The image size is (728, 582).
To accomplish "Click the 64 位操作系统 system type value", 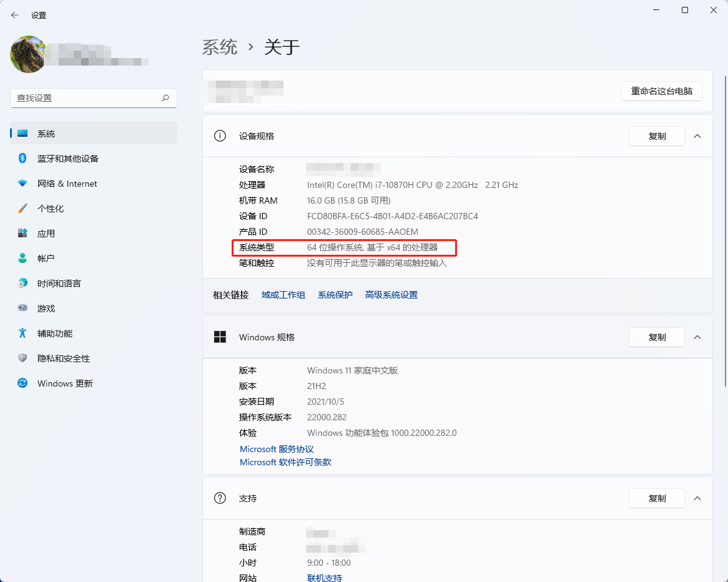I will tap(372, 247).
